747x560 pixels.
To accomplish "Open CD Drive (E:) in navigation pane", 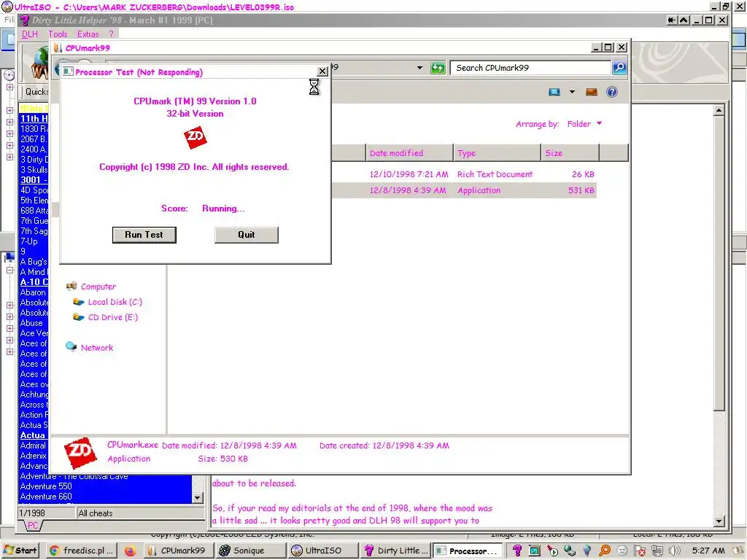I will coord(112,317).
